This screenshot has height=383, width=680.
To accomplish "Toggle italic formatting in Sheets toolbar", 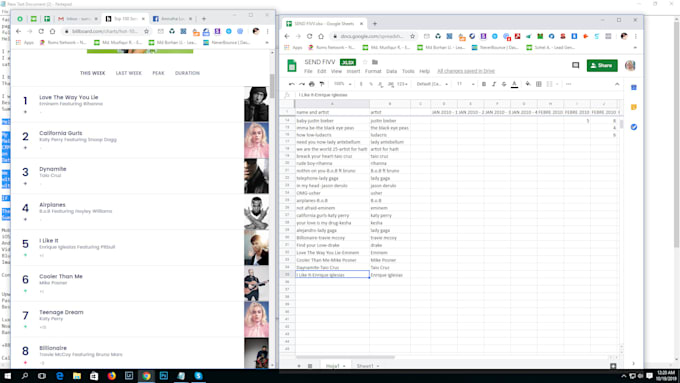I will click(x=494, y=84).
